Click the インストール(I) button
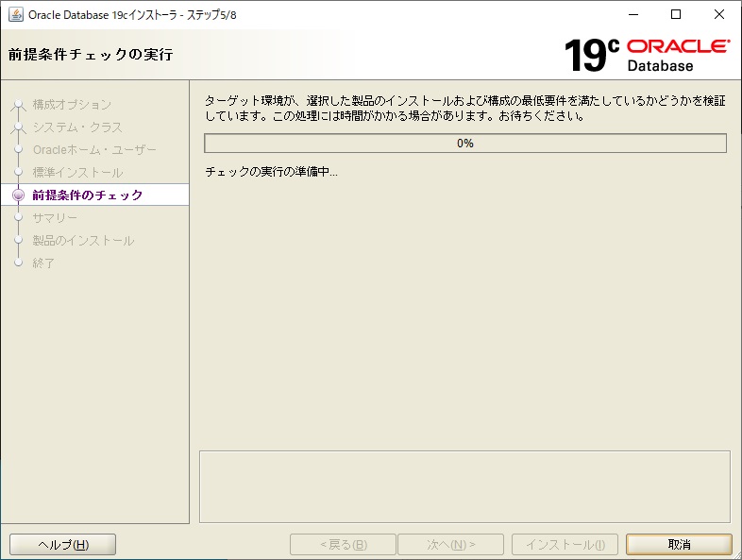Screen dimensions: 742x560 pos(565,544)
